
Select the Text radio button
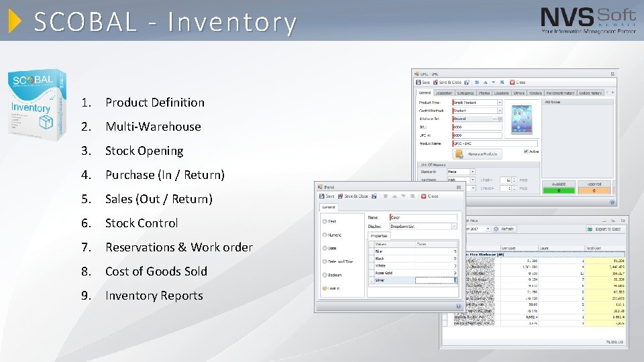[x=325, y=221]
